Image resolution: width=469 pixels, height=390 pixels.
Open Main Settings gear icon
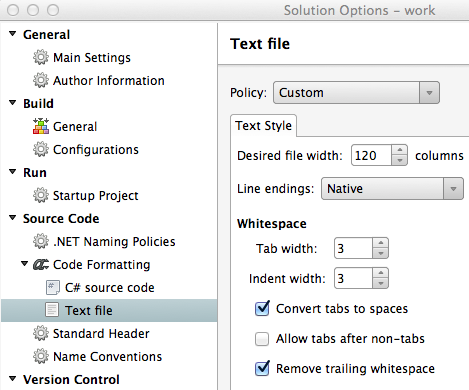click(41, 57)
